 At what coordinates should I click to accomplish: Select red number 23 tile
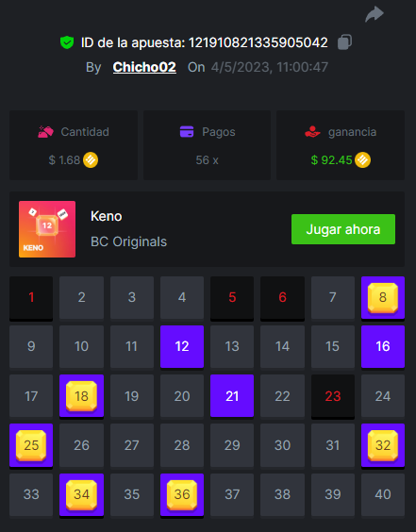pos(333,396)
